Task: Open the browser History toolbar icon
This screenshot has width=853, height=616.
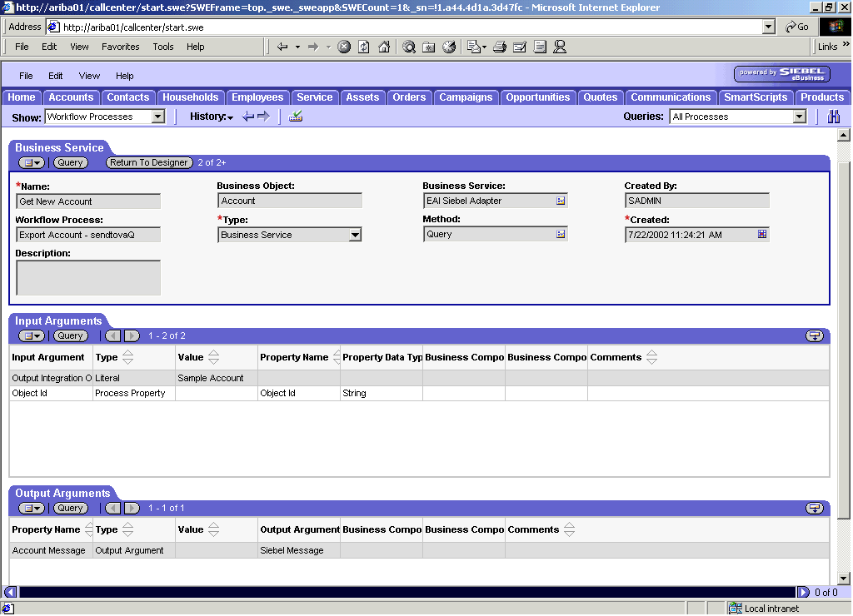Action: pos(449,47)
